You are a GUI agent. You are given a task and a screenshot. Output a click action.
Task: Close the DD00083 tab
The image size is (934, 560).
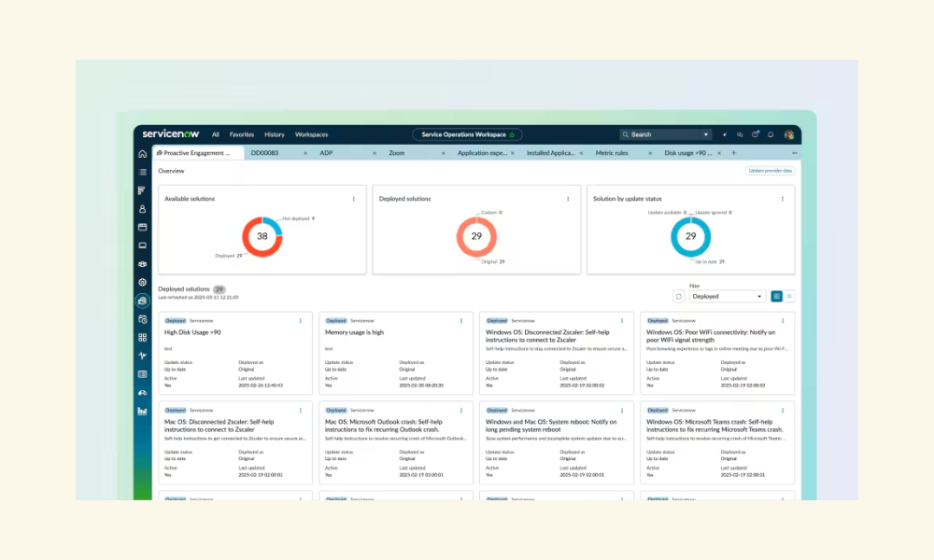305,154
